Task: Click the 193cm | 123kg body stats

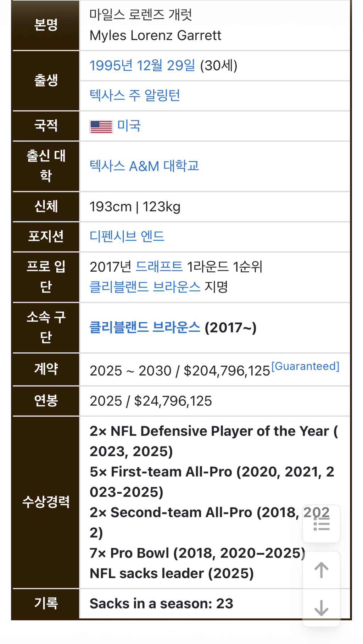Action: pyautogui.click(x=135, y=207)
